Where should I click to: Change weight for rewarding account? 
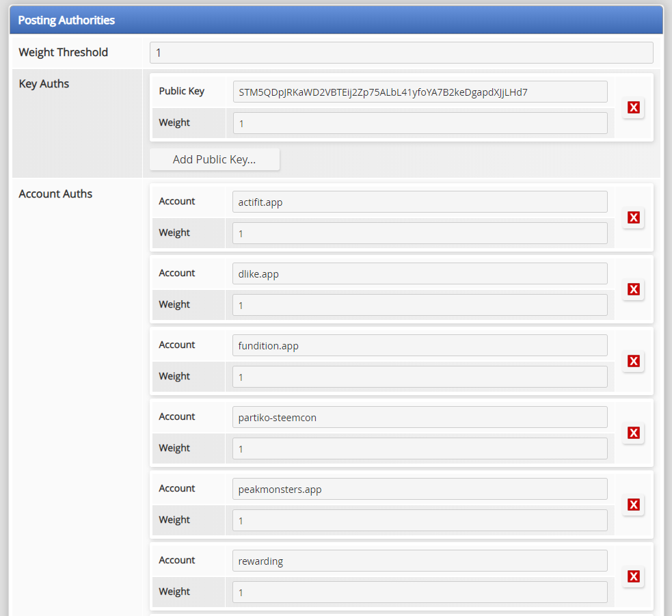[x=420, y=592]
